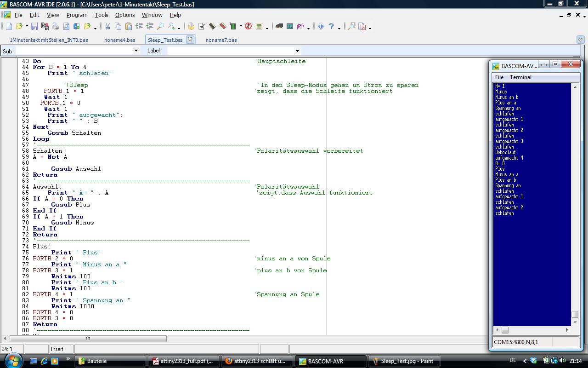588x368 pixels.
Task: Close the Sleep_Test.bas tab with its X
Action: 190,40
